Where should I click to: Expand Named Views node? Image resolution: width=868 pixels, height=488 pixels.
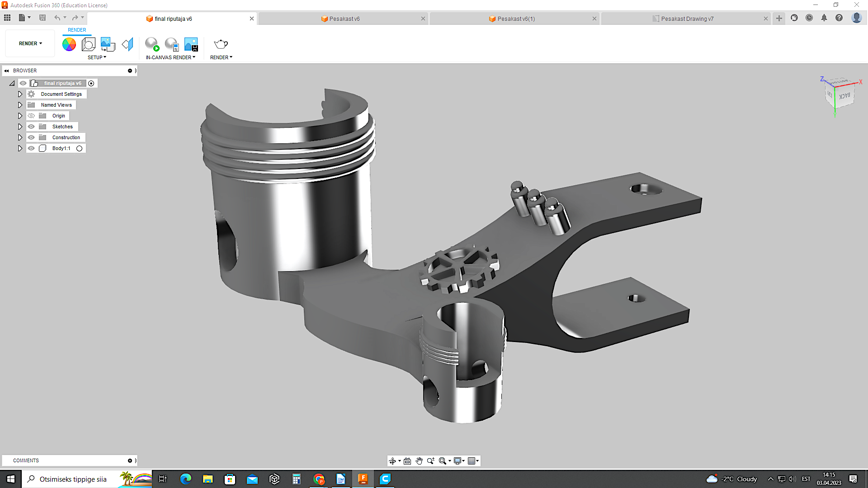[20, 105]
